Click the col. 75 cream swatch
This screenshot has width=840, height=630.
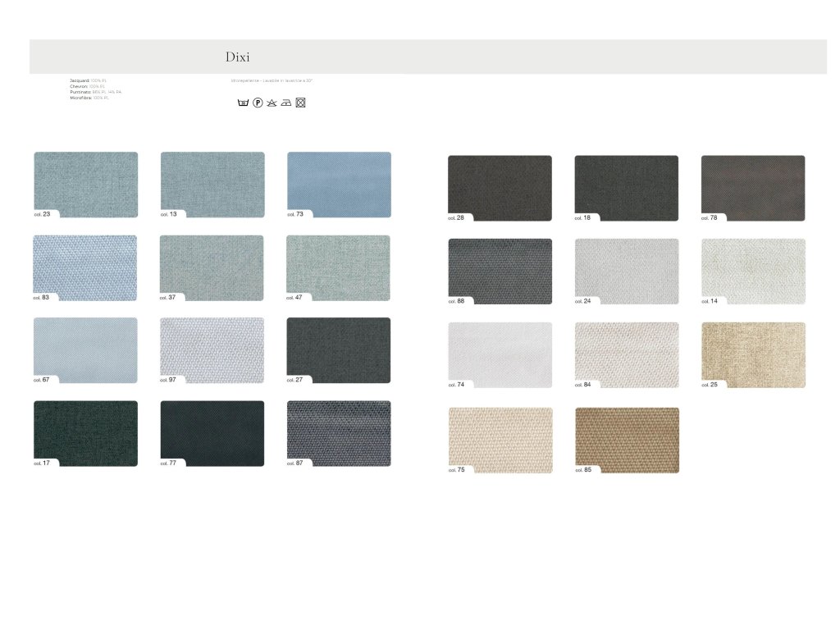click(500, 440)
